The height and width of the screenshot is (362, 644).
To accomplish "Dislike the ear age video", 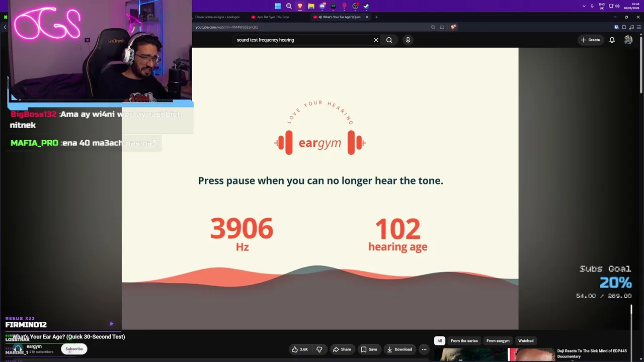I will [x=319, y=349].
